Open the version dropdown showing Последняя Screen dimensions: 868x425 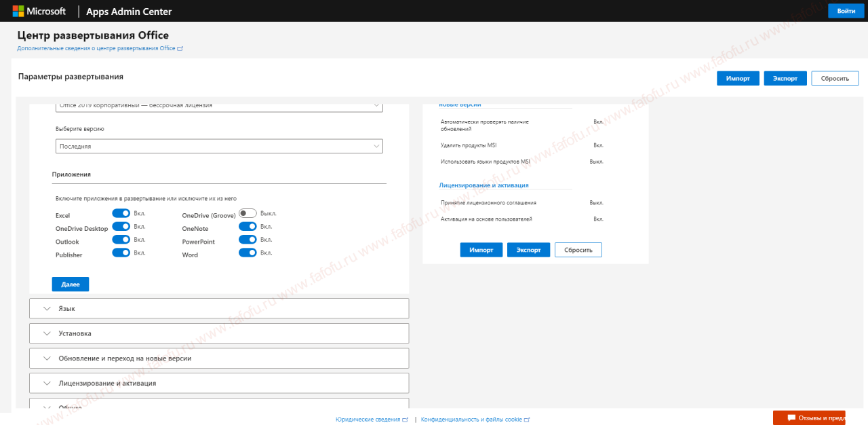tap(219, 146)
